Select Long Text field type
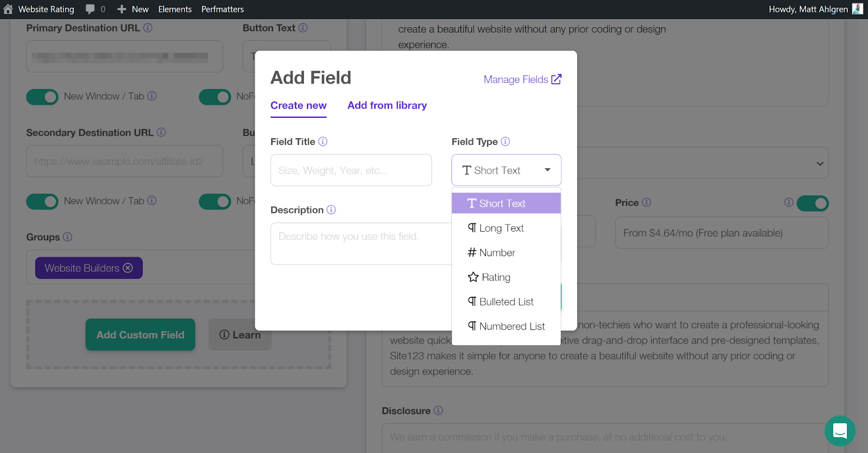This screenshot has height=453, width=868. pos(506,228)
